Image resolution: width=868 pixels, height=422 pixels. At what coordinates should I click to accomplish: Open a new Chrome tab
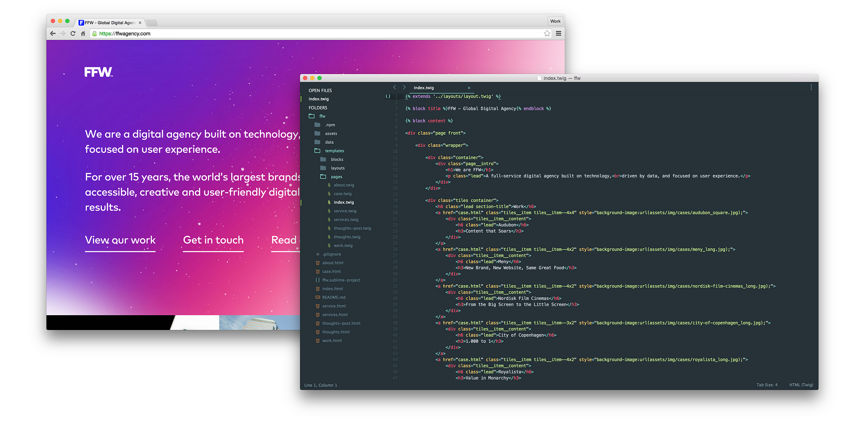tap(152, 23)
